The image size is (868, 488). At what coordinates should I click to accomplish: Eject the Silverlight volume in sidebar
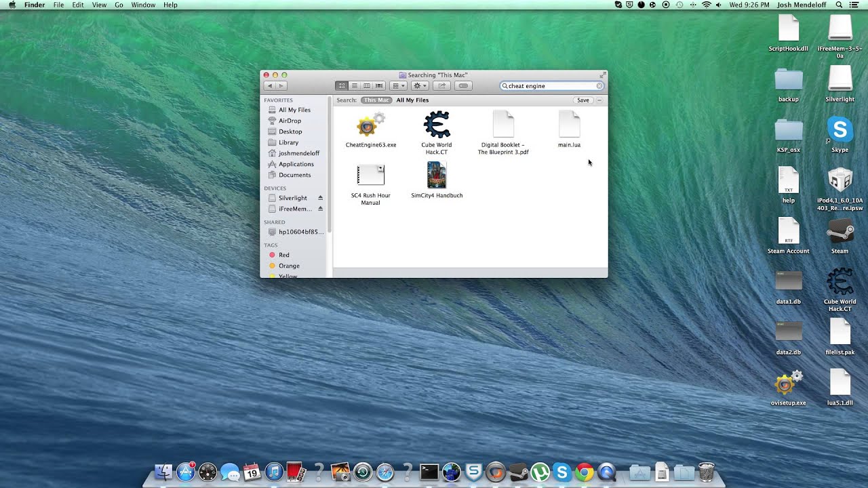pos(320,198)
